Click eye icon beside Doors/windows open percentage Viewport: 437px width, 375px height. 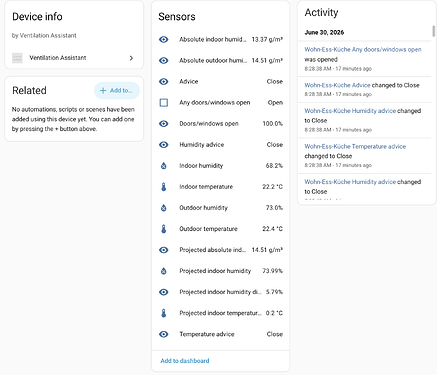(163, 124)
